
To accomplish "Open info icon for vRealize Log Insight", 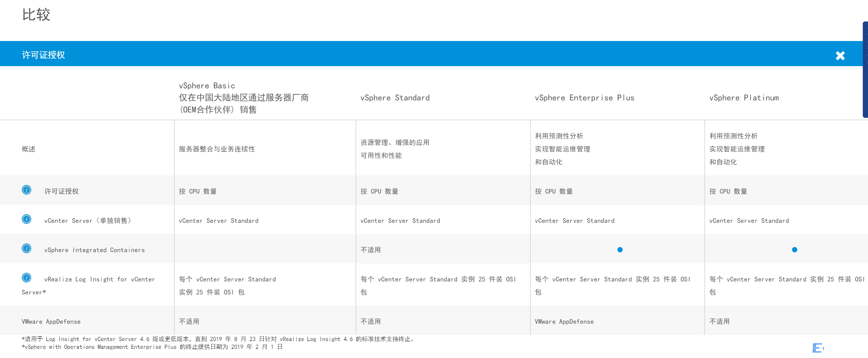I will pyautogui.click(x=26, y=278).
